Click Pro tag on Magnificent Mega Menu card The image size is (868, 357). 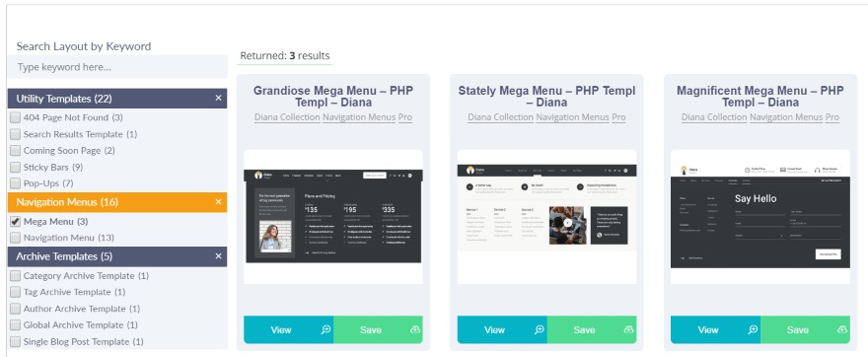point(832,117)
